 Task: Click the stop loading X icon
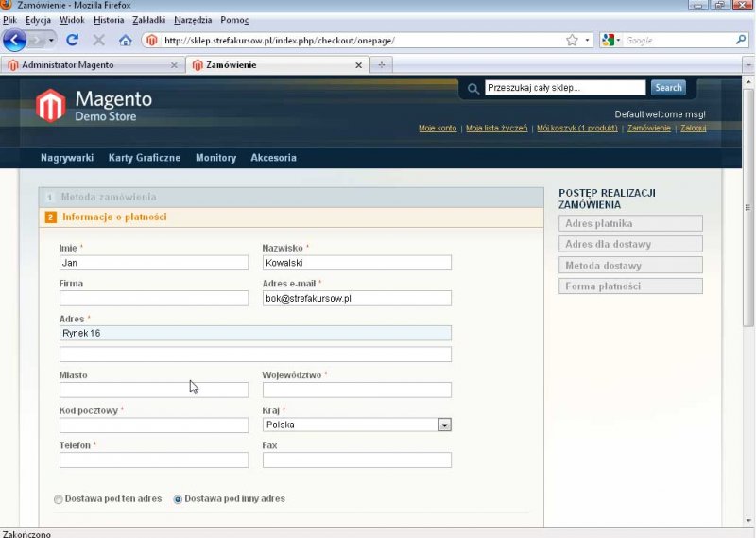(98, 41)
